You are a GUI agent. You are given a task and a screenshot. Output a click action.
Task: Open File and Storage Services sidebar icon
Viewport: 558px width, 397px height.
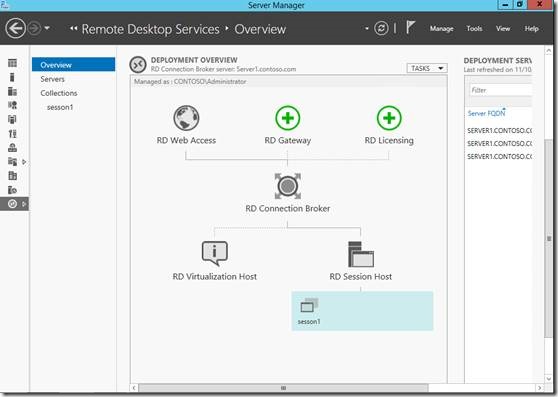[x=12, y=162]
